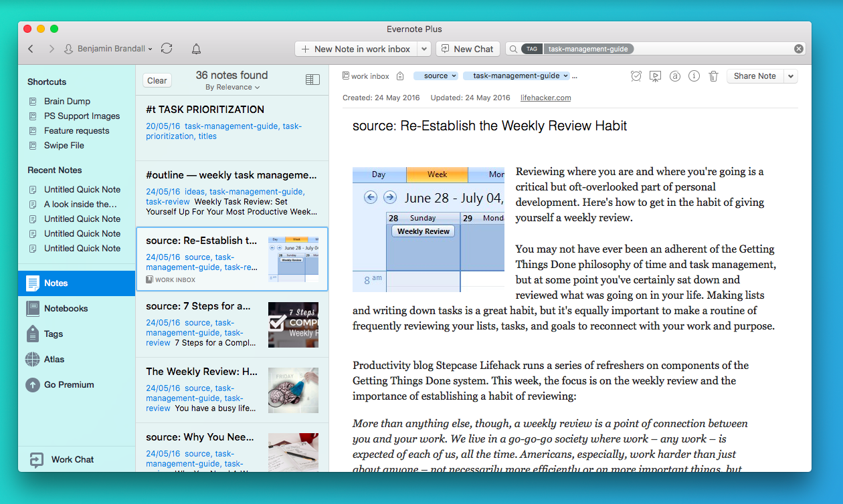The height and width of the screenshot is (504, 843).
Task: Click Go Premium in sidebar
Action: click(76, 385)
